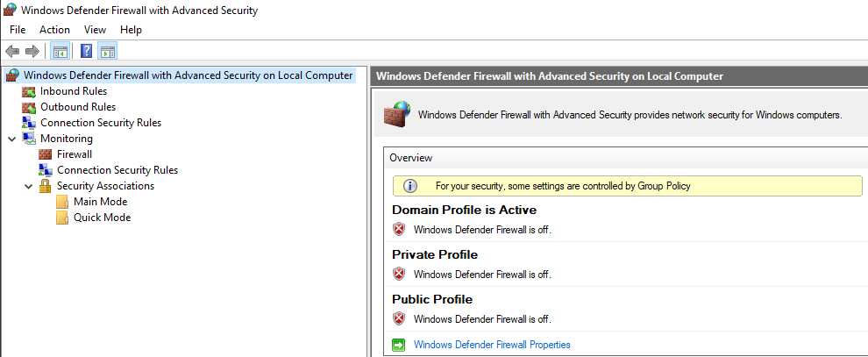Open the Help menu

[x=132, y=30]
